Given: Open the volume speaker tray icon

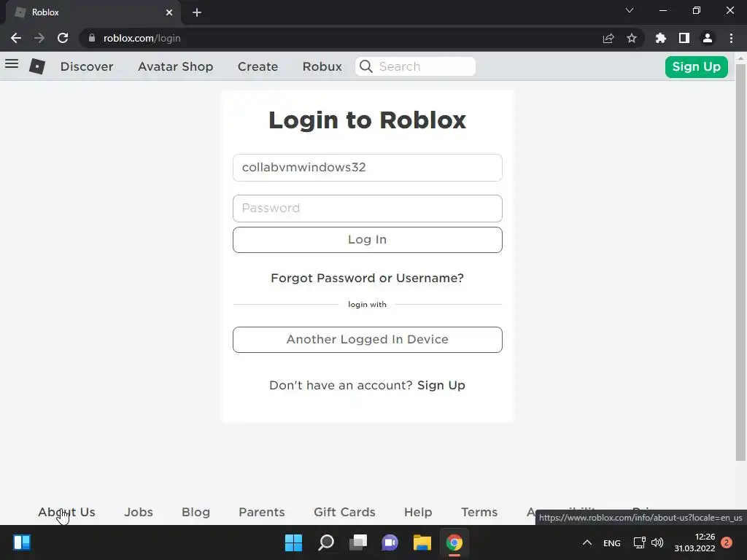Looking at the screenshot, I should tap(657, 542).
